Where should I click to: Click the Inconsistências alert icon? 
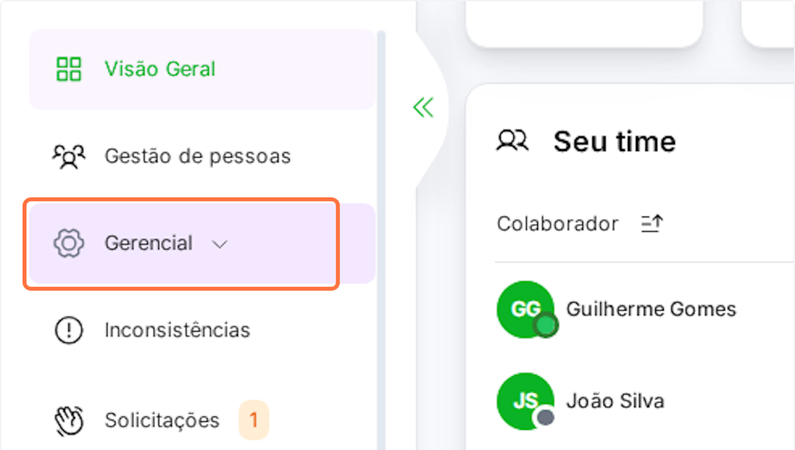pyautogui.click(x=68, y=330)
